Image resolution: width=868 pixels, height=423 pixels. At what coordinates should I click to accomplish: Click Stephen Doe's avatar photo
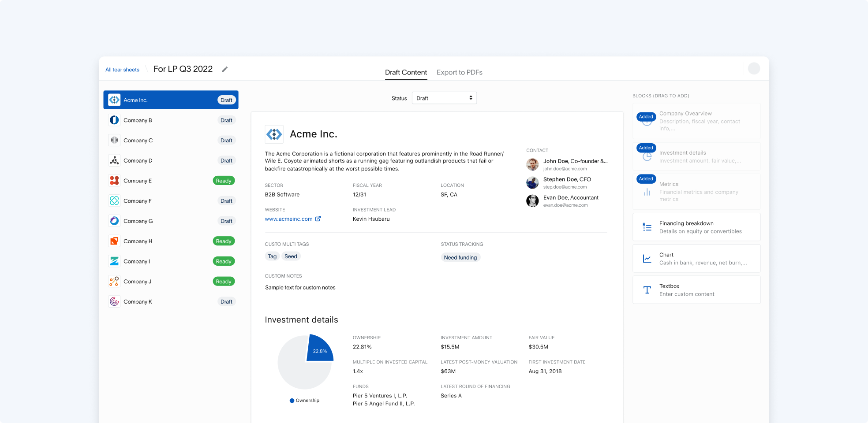click(532, 182)
